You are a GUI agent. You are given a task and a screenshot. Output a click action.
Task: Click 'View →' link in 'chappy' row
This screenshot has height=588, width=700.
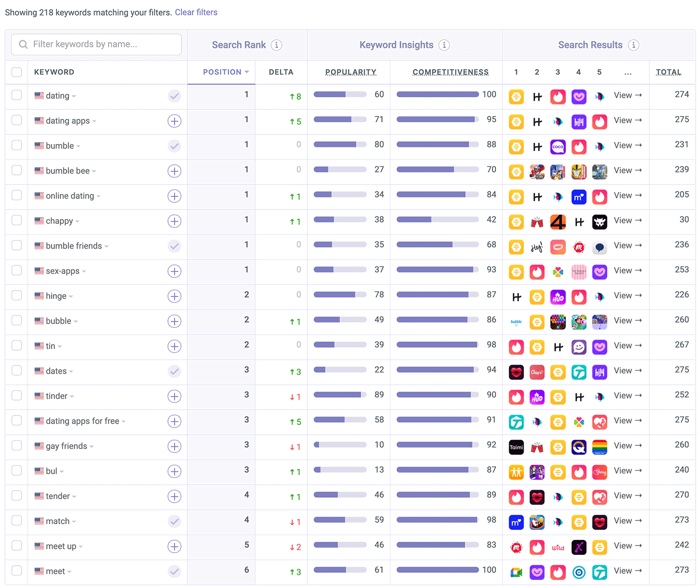coord(628,221)
